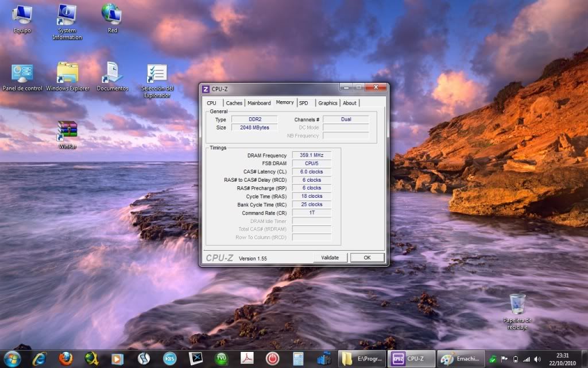Viewport: 588px width, 368px height.
Task: Open the volume control in system tray
Action: pyautogui.click(x=537, y=359)
